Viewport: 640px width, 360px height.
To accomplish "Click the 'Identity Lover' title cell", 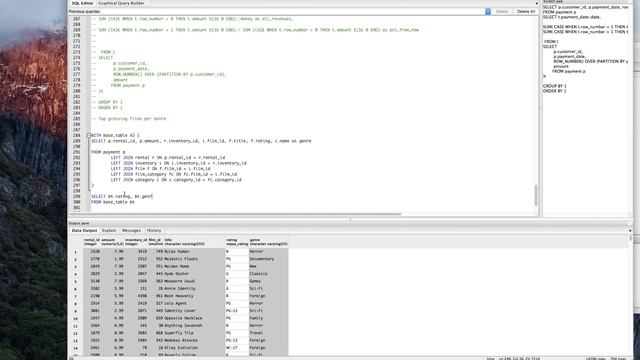I will pos(194,311).
